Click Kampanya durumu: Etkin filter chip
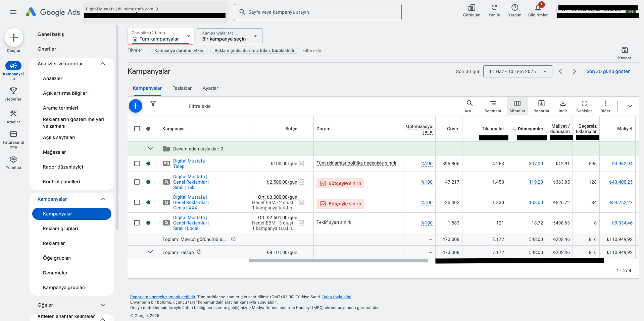This screenshot has height=321, width=644. [179, 50]
